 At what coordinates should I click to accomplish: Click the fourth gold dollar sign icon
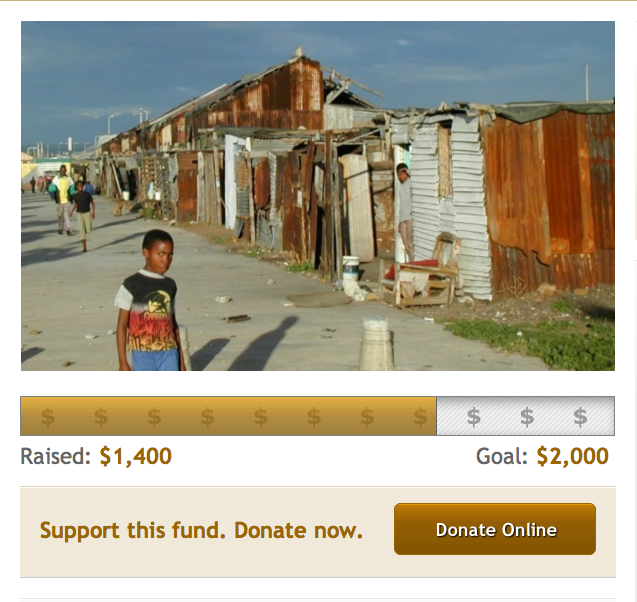click(208, 417)
